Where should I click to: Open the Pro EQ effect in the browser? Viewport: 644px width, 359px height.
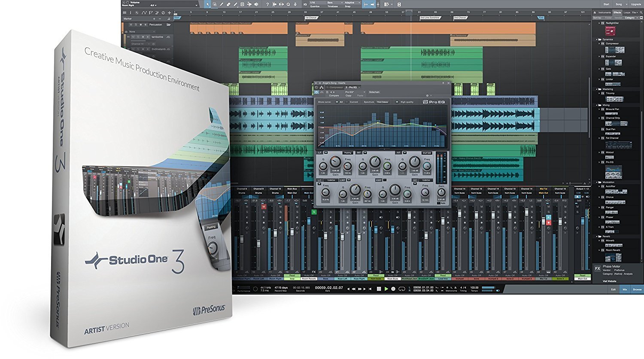611,163
